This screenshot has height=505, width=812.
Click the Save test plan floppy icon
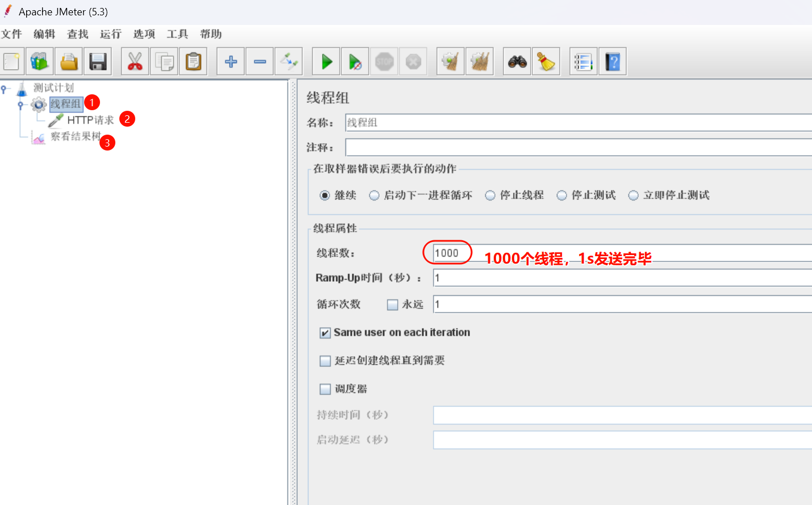tap(98, 61)
